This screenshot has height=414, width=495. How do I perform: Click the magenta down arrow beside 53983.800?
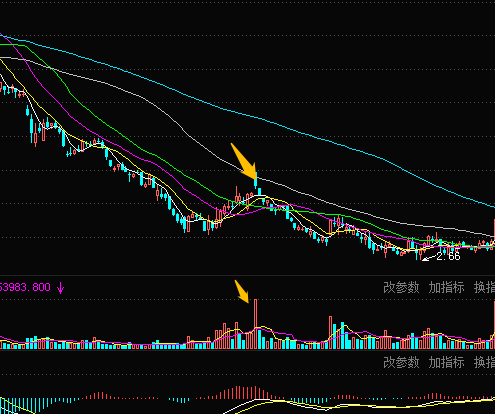pos(61,288)
